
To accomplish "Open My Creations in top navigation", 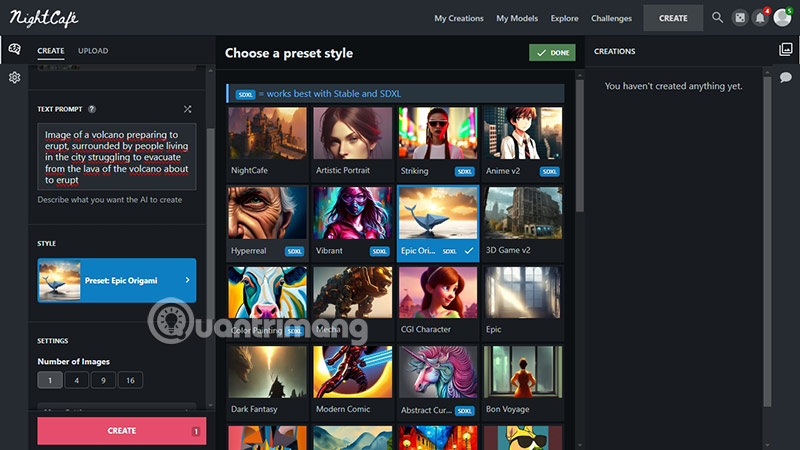I will 459,18.
